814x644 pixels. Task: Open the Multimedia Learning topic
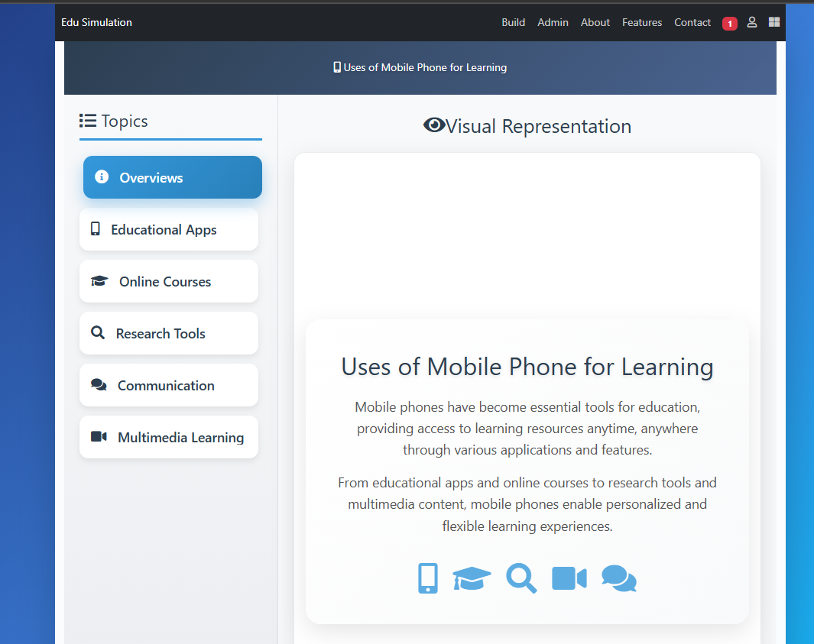tap(168, 437)
